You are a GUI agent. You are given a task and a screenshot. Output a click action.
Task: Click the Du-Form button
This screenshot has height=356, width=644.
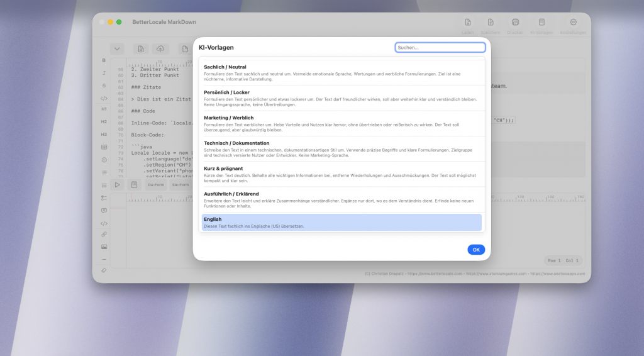point(156,185)
